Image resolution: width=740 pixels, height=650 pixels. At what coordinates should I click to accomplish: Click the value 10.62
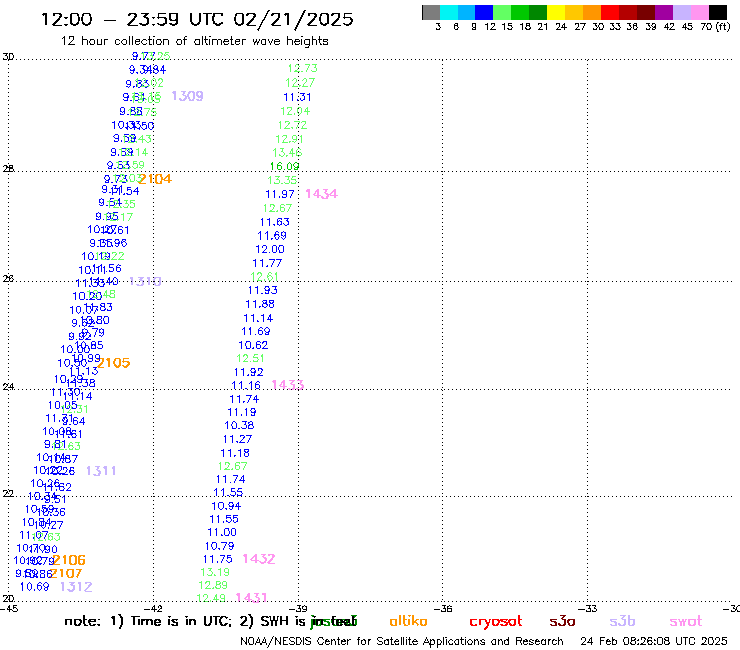[x=253, y=346]
